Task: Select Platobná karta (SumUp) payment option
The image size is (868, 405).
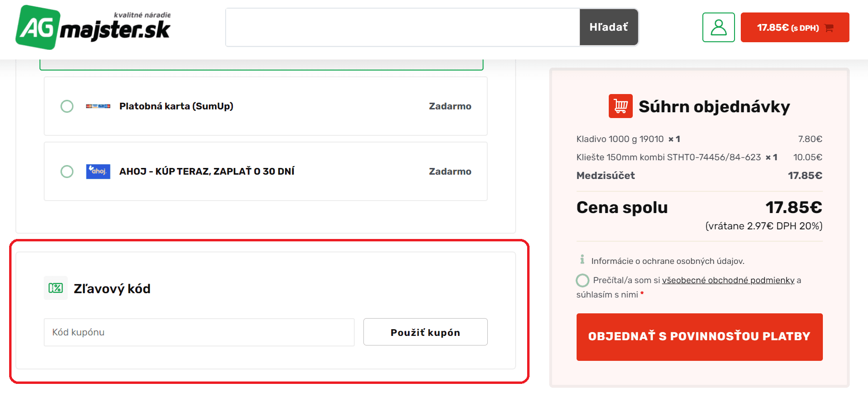Action: (x=67, y=106)
